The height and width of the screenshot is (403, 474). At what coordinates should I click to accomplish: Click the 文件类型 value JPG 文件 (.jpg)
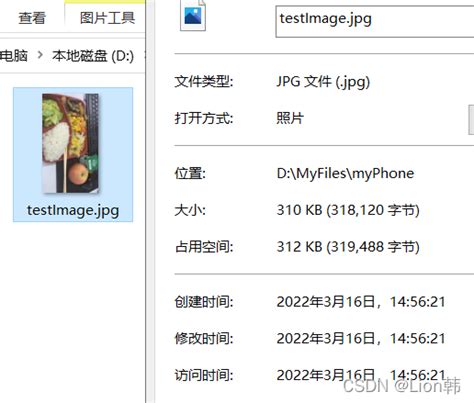pos(323,82)
